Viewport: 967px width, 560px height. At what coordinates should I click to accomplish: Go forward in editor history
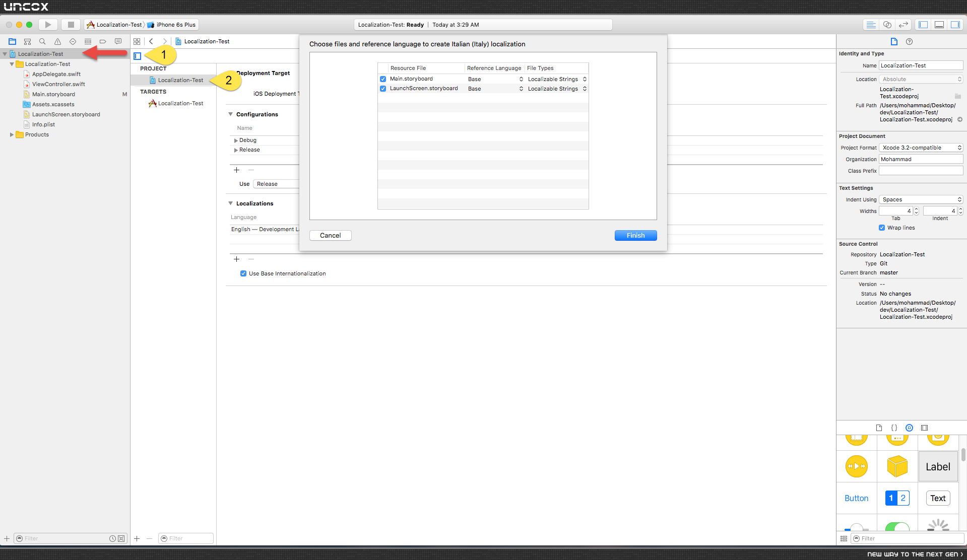[164, 41]
